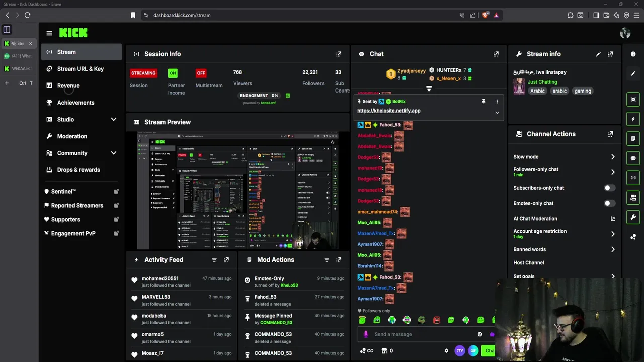The width and height of the screenshot is (644, 362).
Task: Pop out the Mod Actions panel
Action: point(339,260)
